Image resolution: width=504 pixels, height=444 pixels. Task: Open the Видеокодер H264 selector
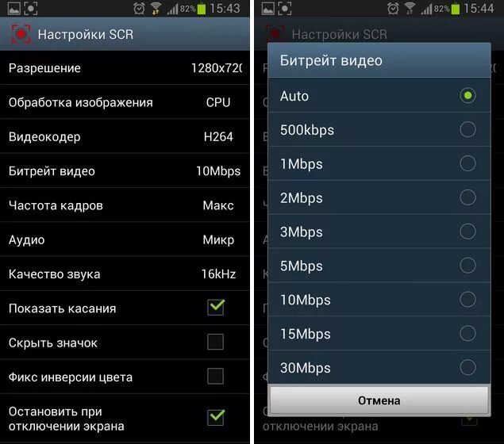click(125, 136)
